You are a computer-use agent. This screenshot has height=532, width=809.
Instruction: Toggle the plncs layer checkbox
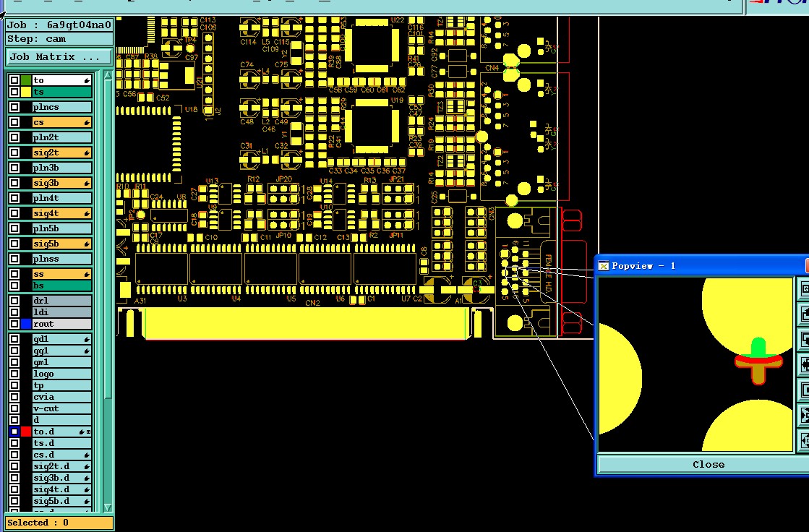tap(14, 107)
